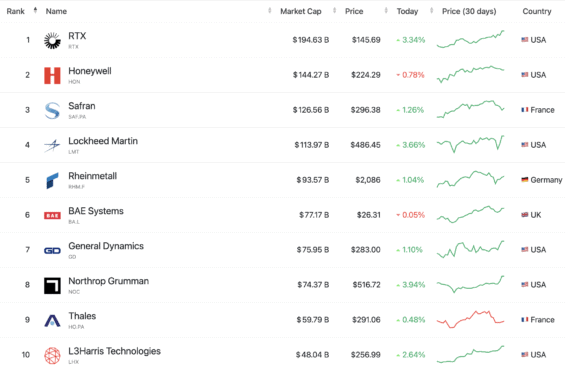
Task: Sort by Rank using its sort arrow
Action: 35,10
